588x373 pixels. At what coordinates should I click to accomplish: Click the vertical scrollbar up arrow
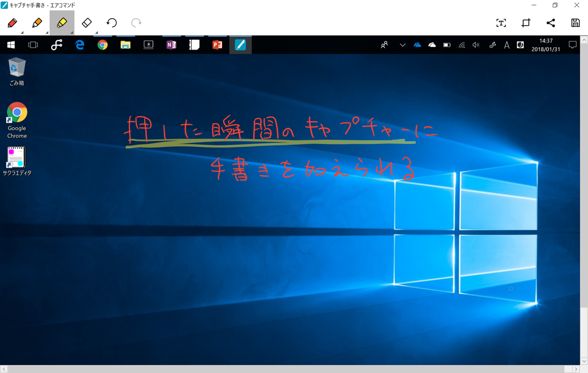pos(584,39)
